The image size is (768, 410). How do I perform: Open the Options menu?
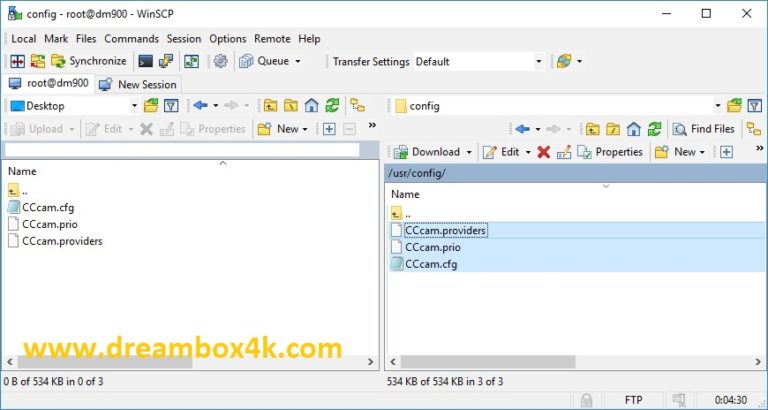[x=228, y=39]
